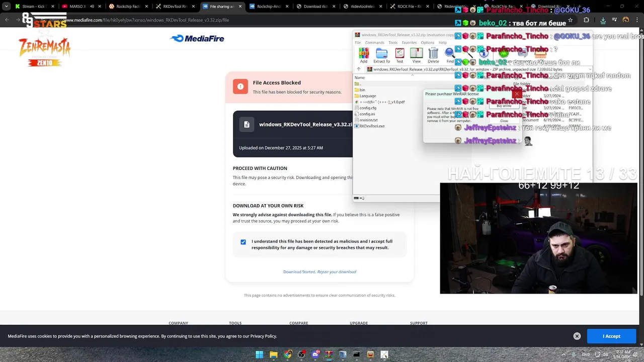Select revision.txt in WinRAR list
The height and width of the screenshot is (362, 644).
tap(366, 120)
